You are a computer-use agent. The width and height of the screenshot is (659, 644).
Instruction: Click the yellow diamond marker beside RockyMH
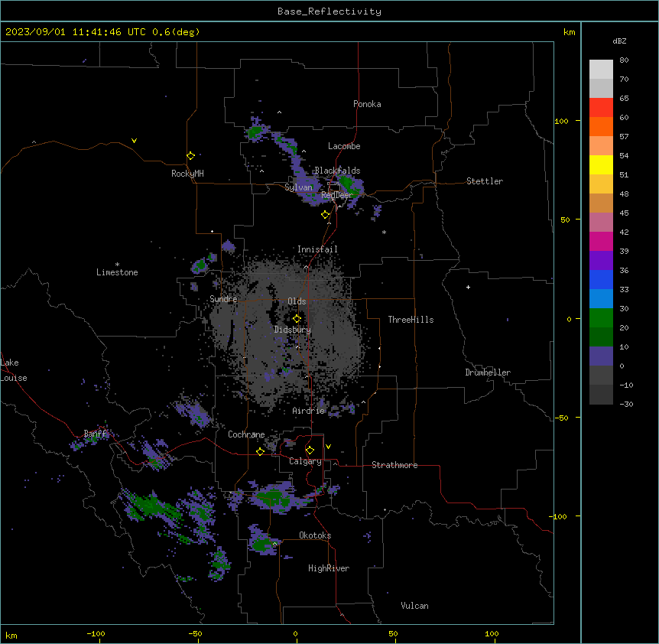click(190, 156)
